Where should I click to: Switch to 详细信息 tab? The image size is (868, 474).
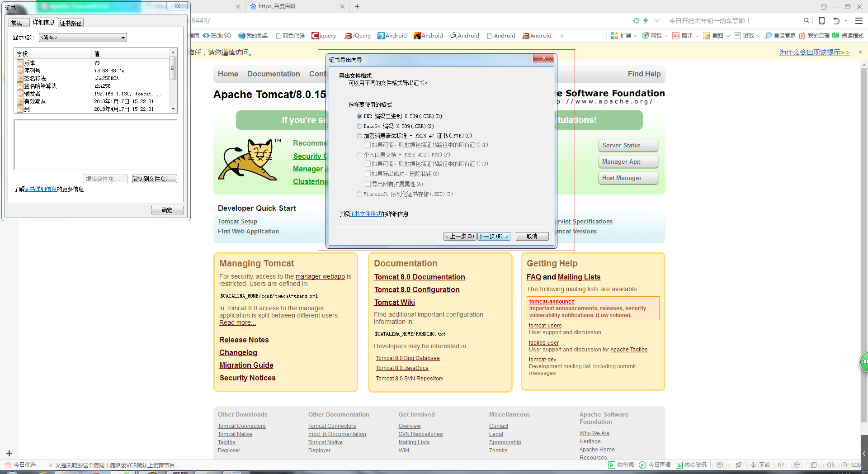click(x=43, y=22)
